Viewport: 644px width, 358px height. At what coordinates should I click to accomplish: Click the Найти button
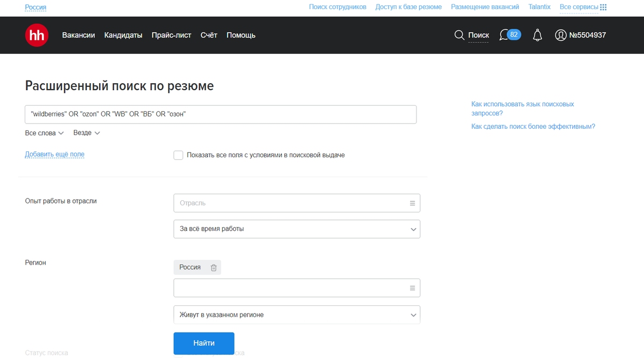pos(204,344)
